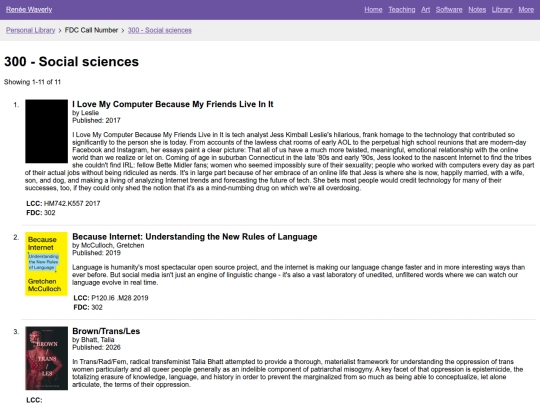Viewport: 540px width, 405px height.
Task: Click FDC: 302 under I Love My Computer
Action: (x=41, y=213)
